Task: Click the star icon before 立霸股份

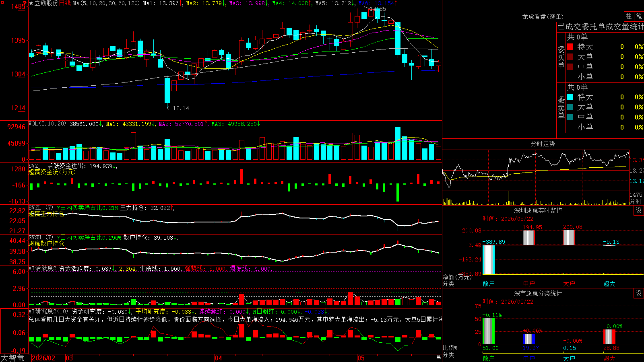Action: [x=31, y=3]
